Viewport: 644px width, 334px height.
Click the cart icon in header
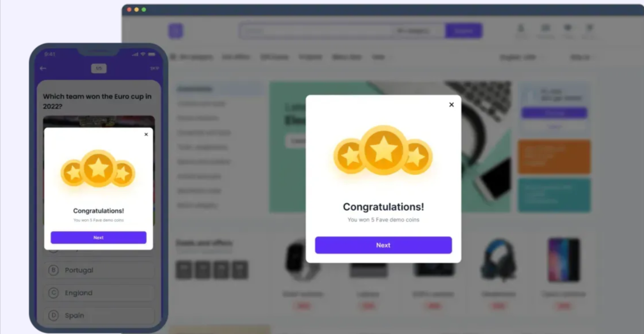[x=590, y=31]
